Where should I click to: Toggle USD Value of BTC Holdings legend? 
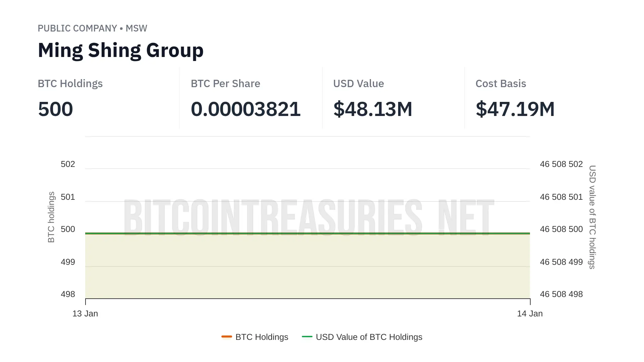(362, 337)
